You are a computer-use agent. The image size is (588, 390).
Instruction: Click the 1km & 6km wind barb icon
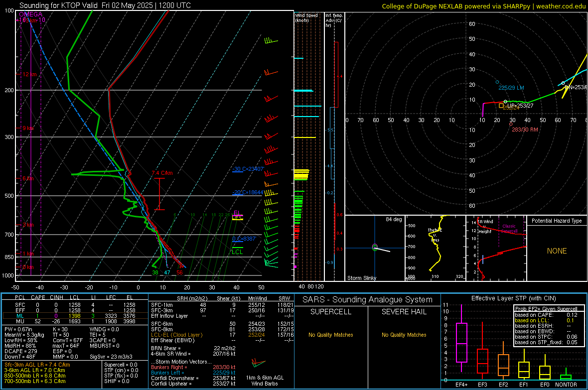(258, 363)
